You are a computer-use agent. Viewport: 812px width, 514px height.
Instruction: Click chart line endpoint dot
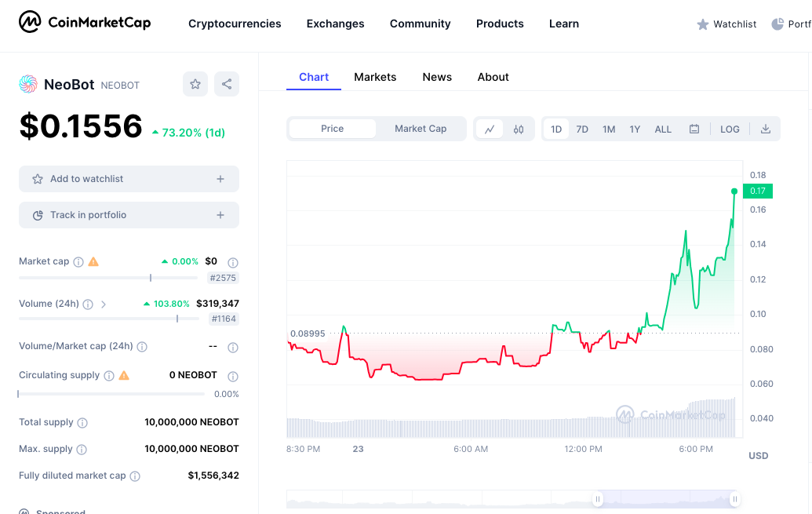pos(734,191)
